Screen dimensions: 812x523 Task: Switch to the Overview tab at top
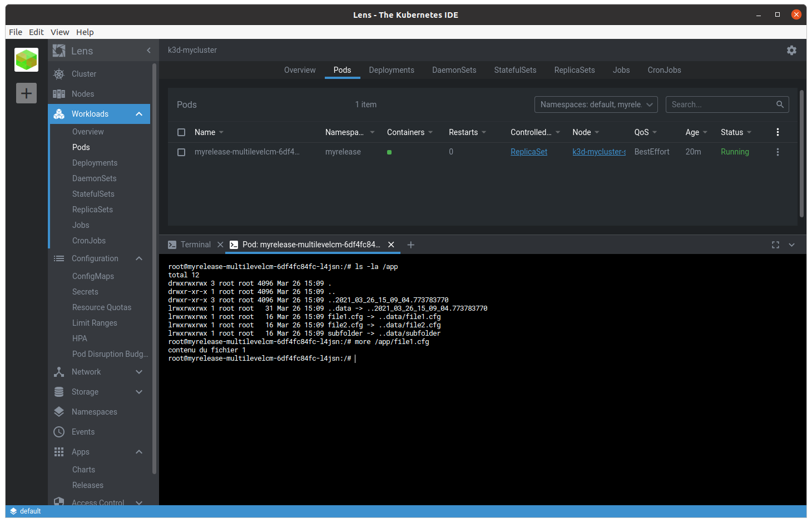[x=300, y=70]
